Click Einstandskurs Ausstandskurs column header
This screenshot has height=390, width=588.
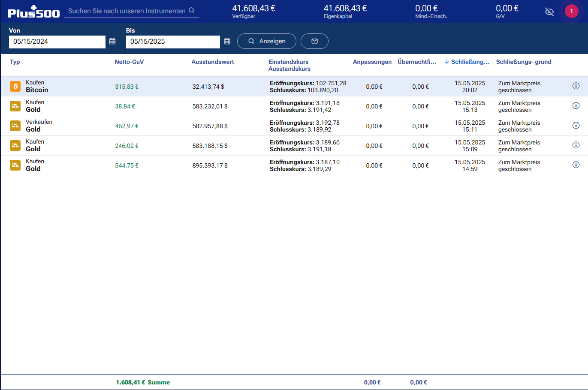(x=289, y=65)
